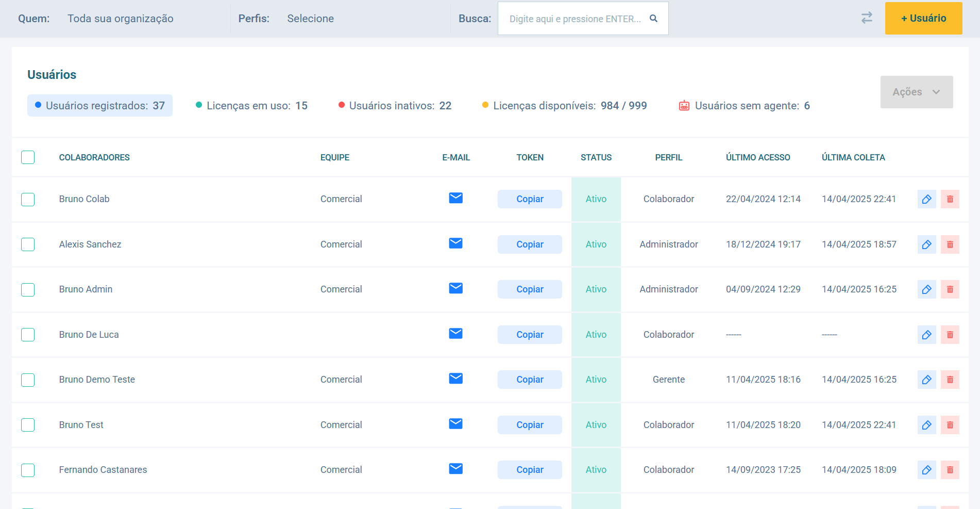Open the Perfis Selecione dropdown
The image size is (980, 509).
point(310,19)
